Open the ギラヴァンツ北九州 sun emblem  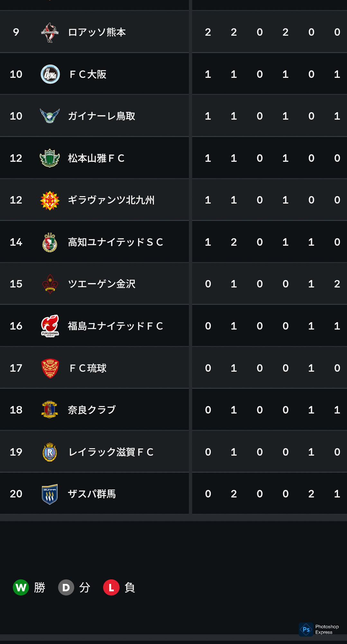[x=50, y=200]
